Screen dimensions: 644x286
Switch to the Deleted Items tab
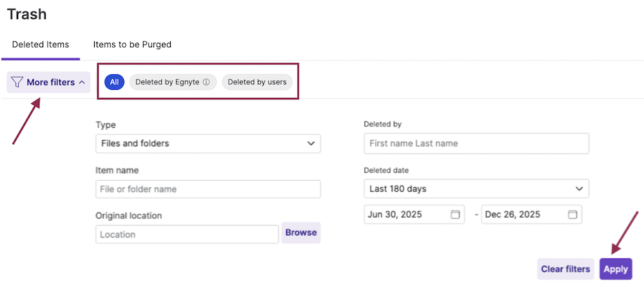41,45
